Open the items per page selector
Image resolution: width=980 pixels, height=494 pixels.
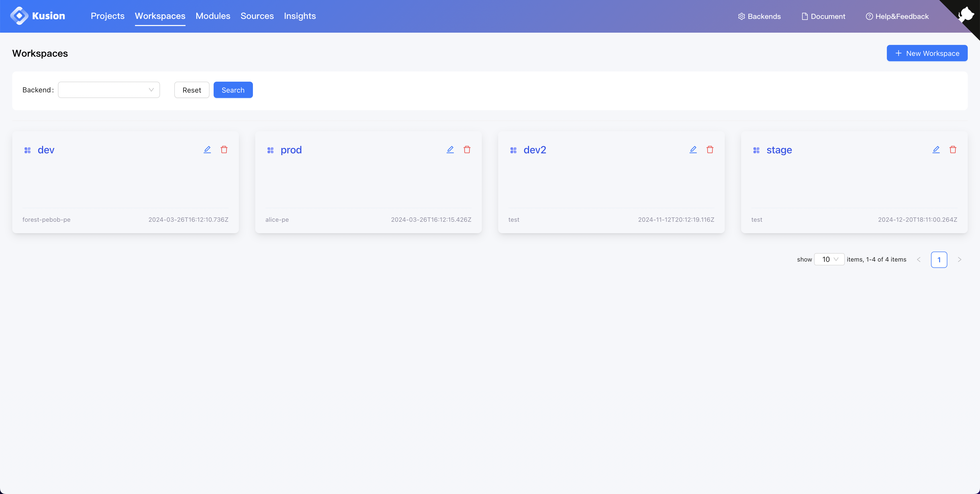click(x=829, y=259)
